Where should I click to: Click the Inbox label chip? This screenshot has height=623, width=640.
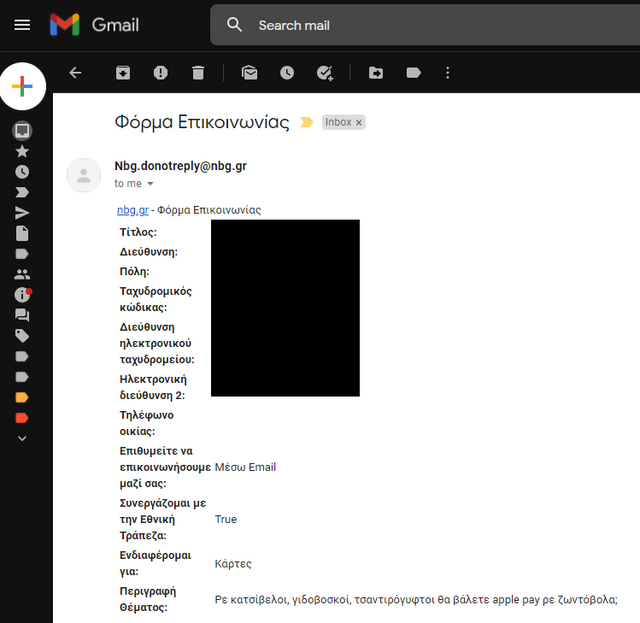338,122
